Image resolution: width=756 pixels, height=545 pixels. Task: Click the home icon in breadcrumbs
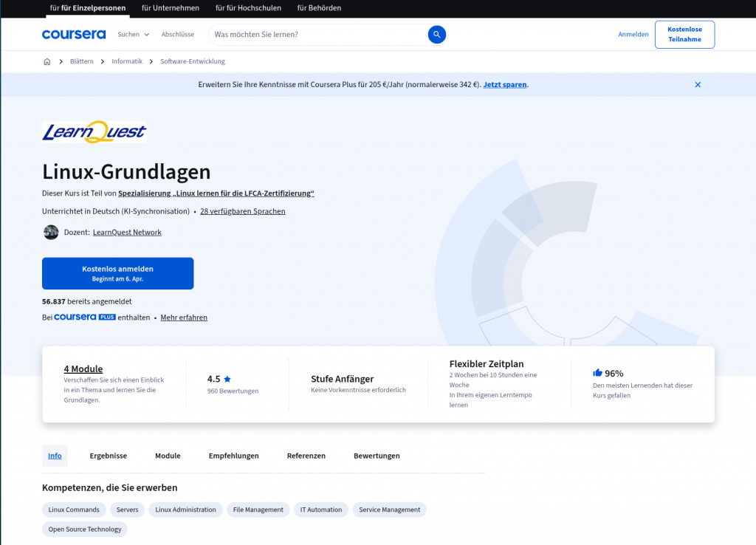pos(47,61)
